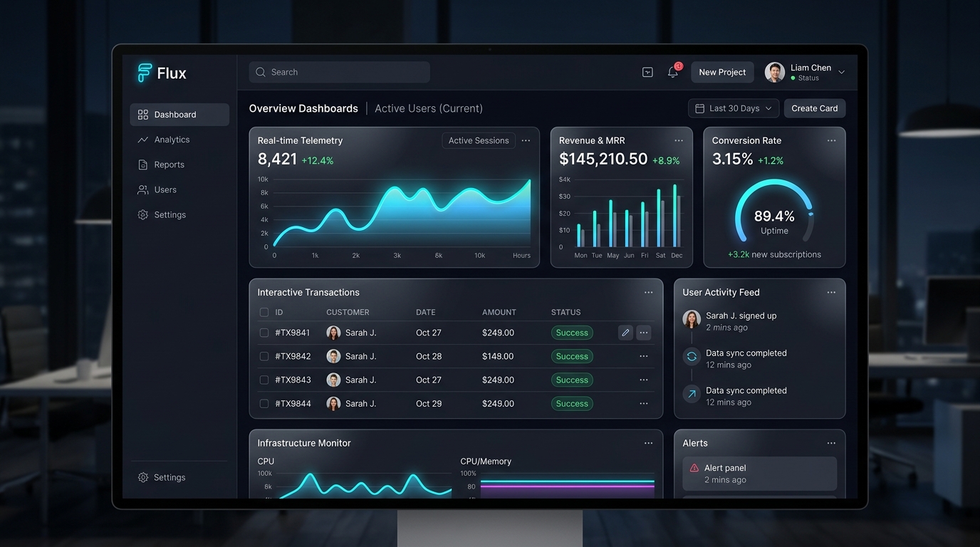Open Interactive Transactions menu dots
980x547 pixels.
pyautogui.click(x=648, y=292)
